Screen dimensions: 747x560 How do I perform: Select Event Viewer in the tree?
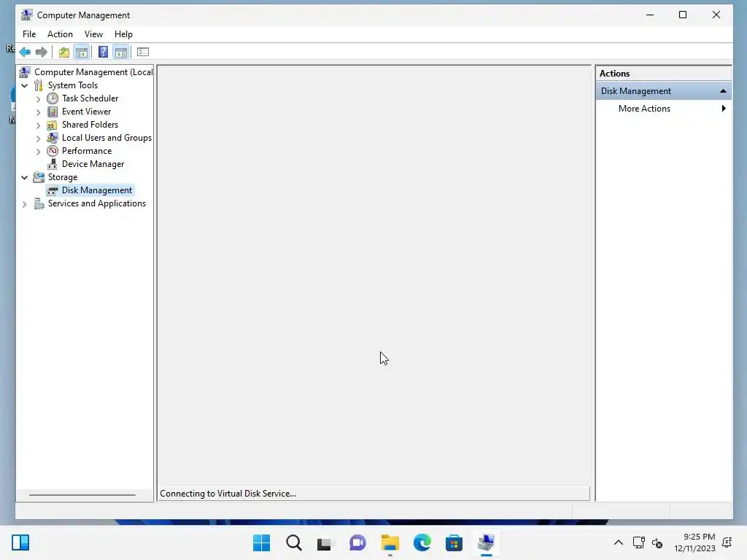pyautogui.click(x=86, y=112)
